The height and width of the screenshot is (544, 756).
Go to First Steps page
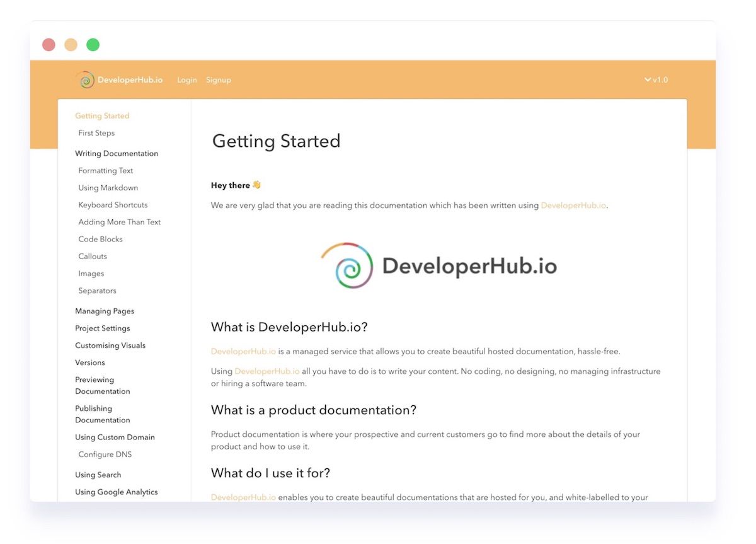pos(96,133)
